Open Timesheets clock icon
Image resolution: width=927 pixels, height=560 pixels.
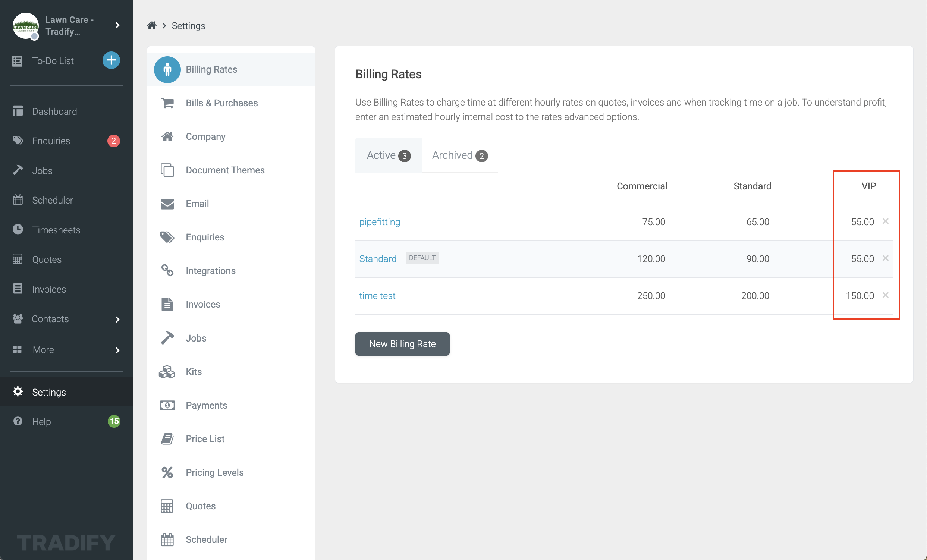tap(18, 229)
